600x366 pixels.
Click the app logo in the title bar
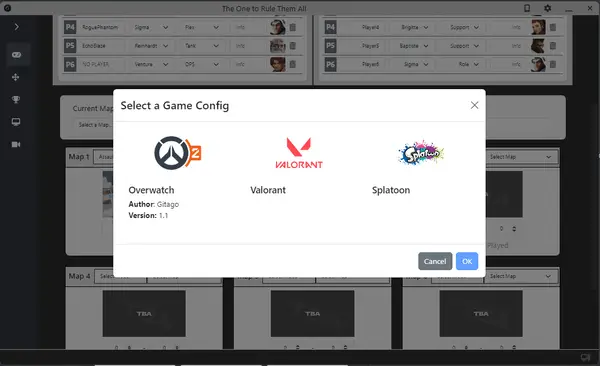click(x=7, y=8)
